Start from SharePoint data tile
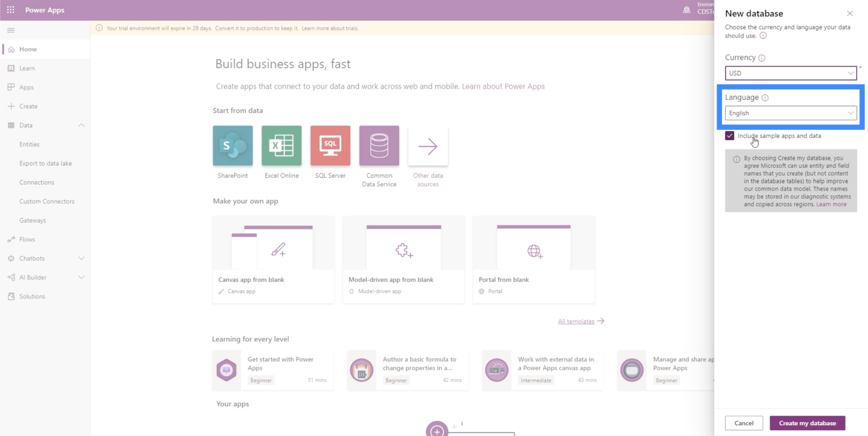The height and width of the screenshot is (436, 868). pos(233,146)
